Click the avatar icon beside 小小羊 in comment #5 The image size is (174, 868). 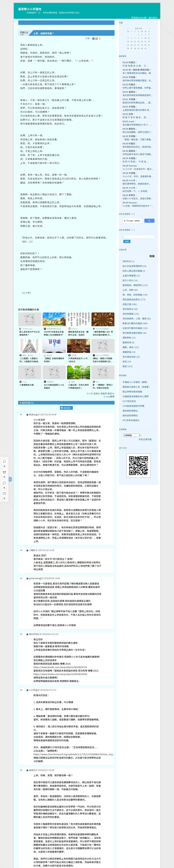pyautogui.click(x=27, y=690)
